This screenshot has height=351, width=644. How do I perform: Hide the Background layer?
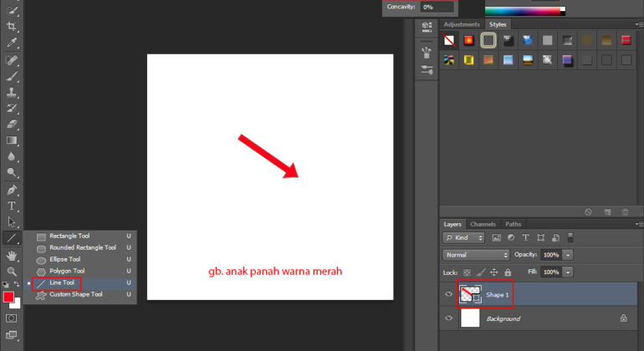click(448, 318)
